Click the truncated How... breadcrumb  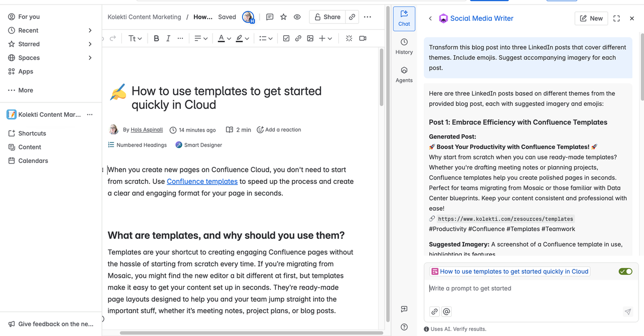(x=203, y=17)
